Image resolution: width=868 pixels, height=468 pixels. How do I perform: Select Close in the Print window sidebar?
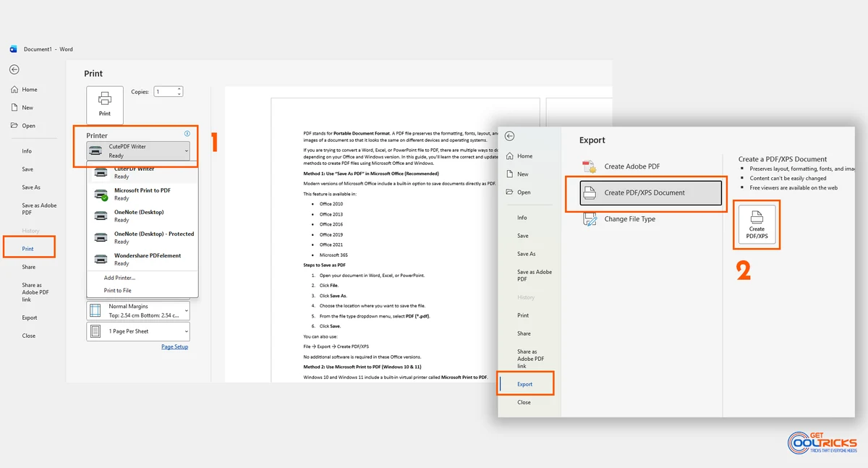[29, 336]
